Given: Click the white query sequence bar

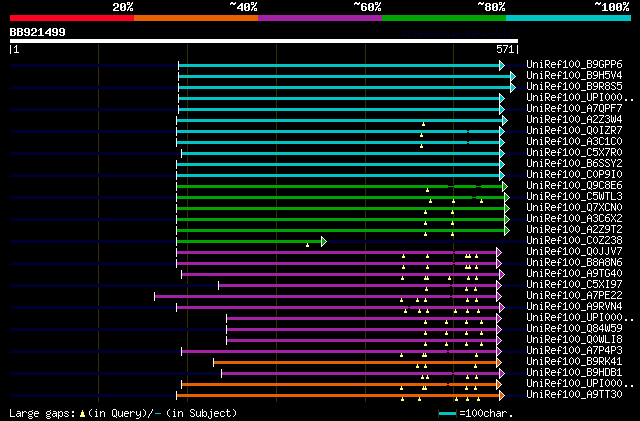Looking at the screenshot, I should coord(264,41).
